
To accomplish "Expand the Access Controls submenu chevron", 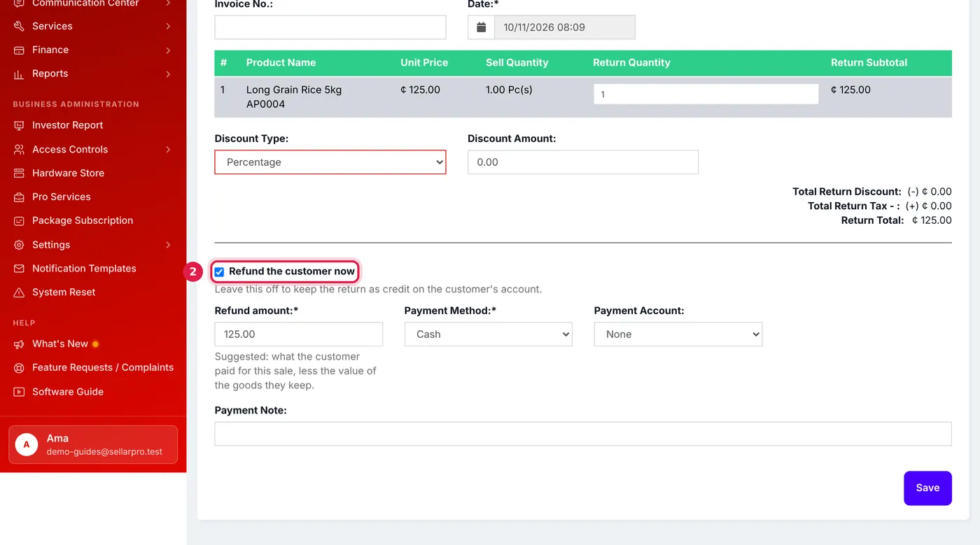I will [168, 149].
